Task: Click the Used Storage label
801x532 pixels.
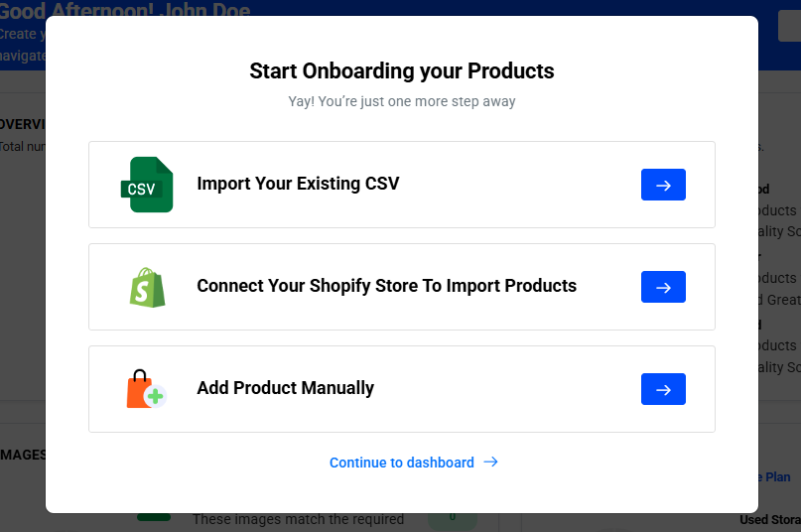Action: tap(769, 520)
